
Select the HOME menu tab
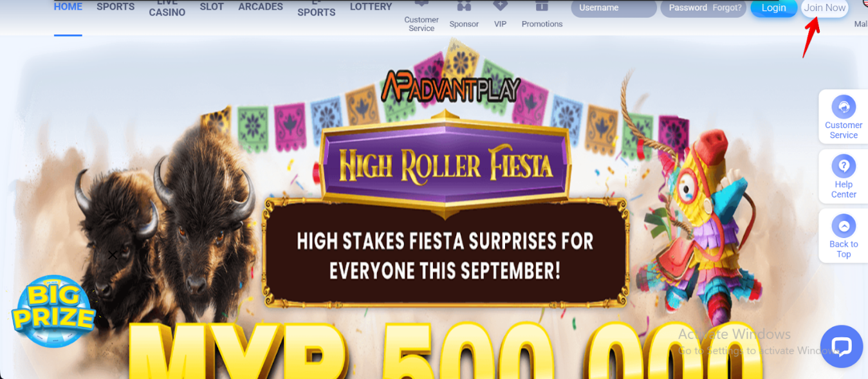(x=68, y=7)
